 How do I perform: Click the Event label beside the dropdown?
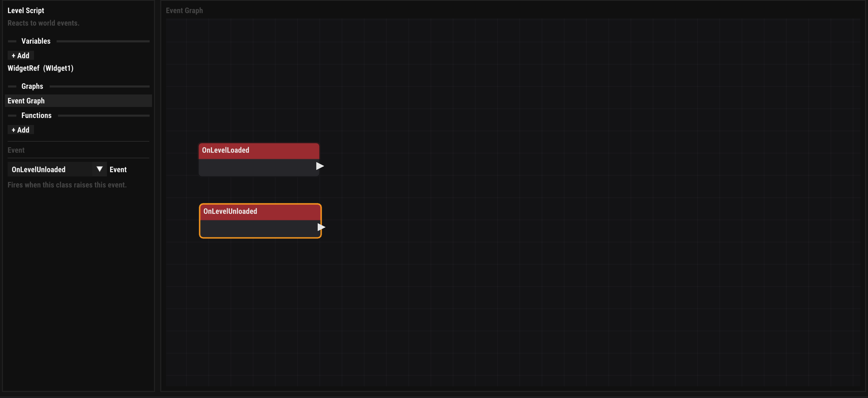(118, 169)
